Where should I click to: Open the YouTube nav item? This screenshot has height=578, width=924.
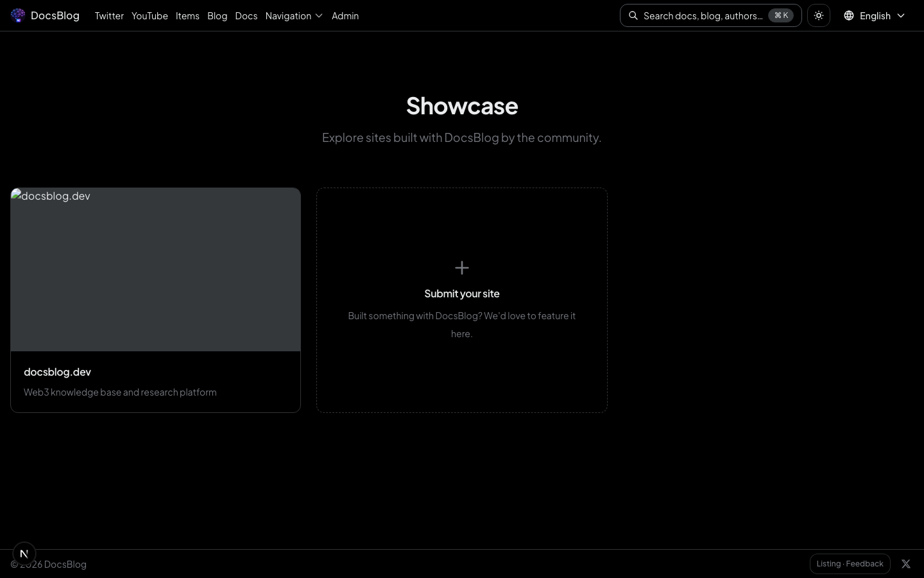coord(150,15)
